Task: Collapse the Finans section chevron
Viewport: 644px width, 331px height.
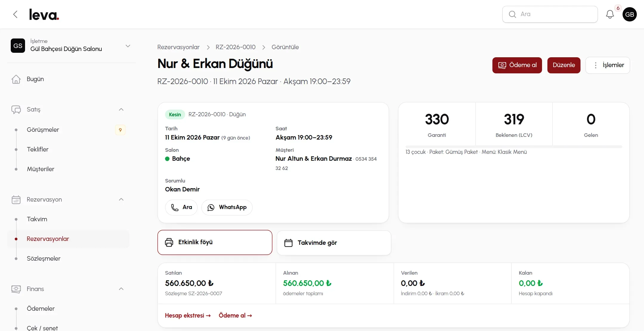Action: [x=121, y=289]
